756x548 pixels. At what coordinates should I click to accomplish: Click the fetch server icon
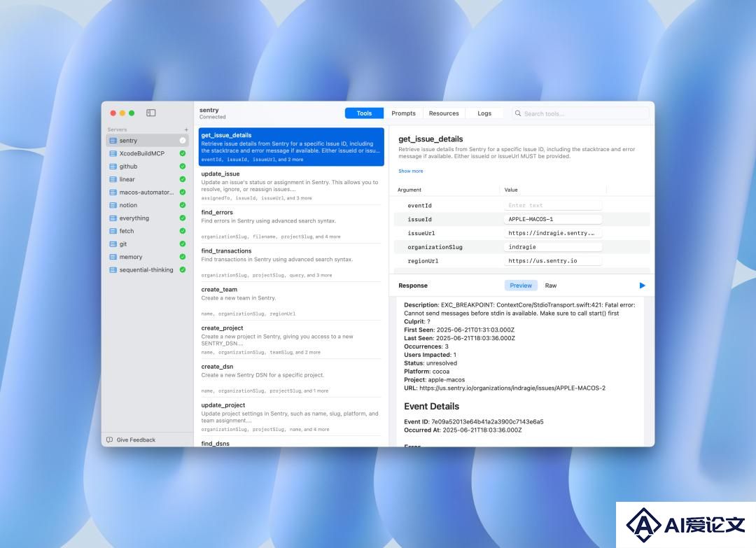click(x=113, y=232)
